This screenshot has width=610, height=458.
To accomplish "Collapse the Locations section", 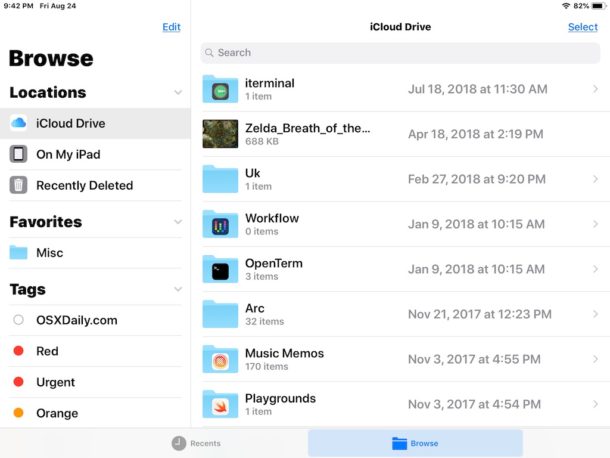I will 178,93.
